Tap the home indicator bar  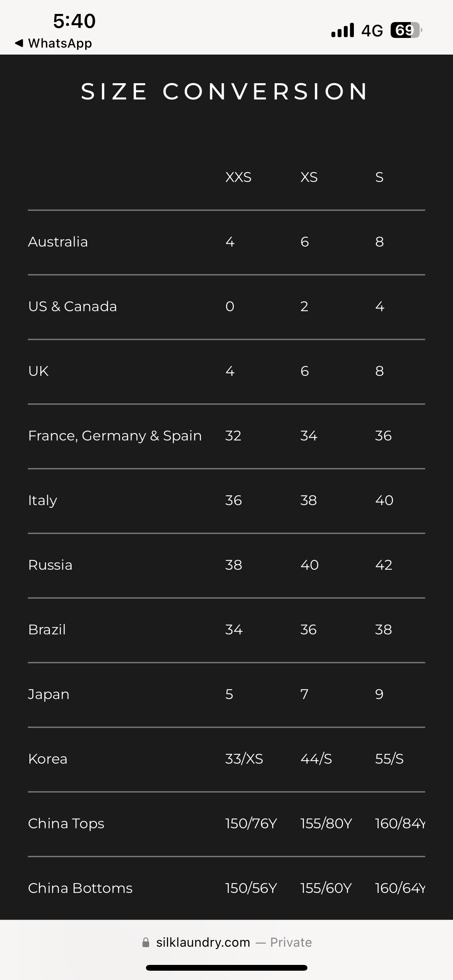click(x=226, y=968)
